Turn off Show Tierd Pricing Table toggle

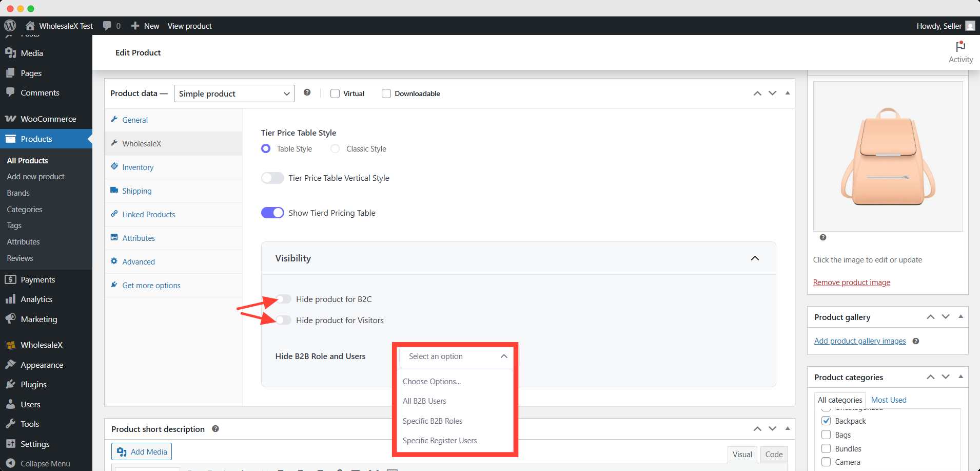point(272,213)
